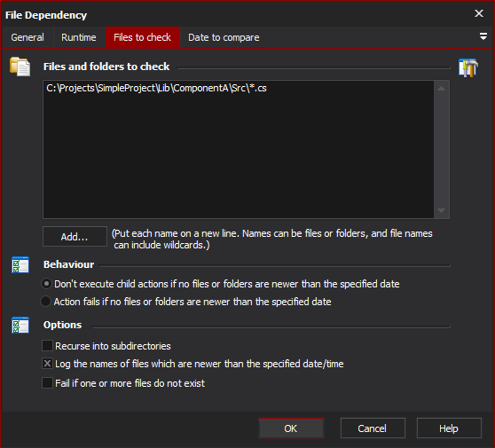Click the Add... button
This screenshot has width=495, height=448.
pyautogui.click(x=75, y=237)
